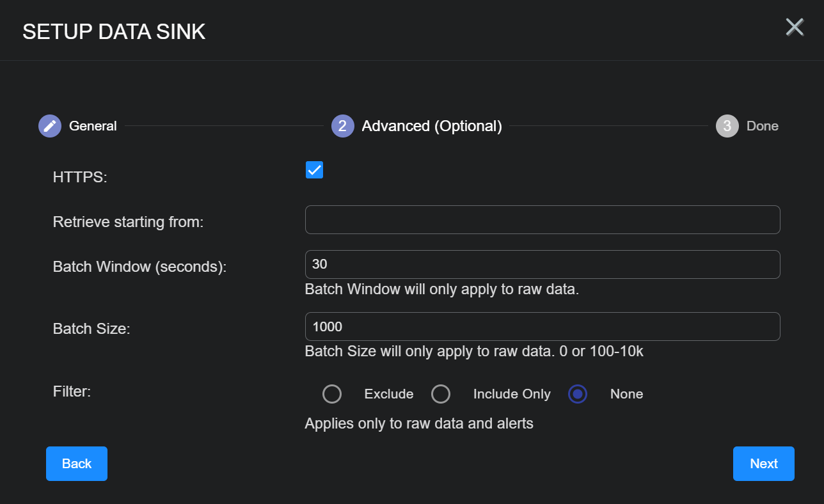Click the step 3 circle icon

pos(727,126)
